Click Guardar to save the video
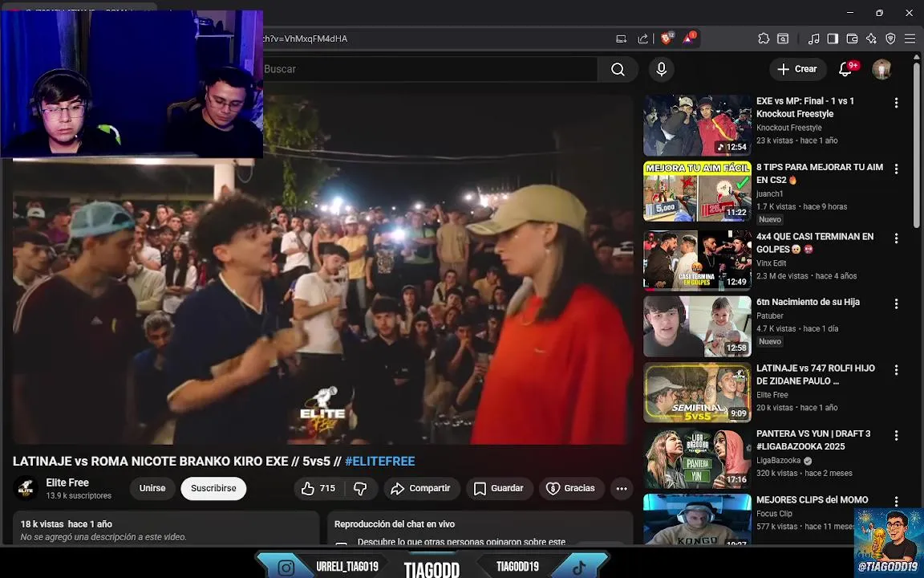 [x=499, y=488]
